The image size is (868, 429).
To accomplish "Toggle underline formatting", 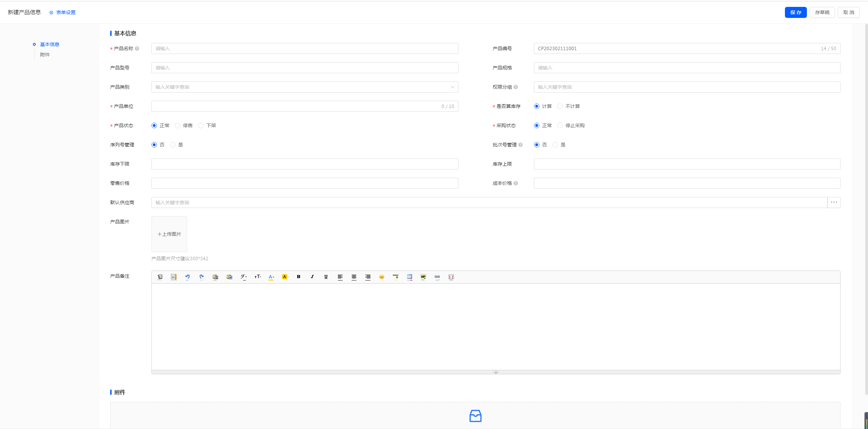I will (x=326, y=277).
